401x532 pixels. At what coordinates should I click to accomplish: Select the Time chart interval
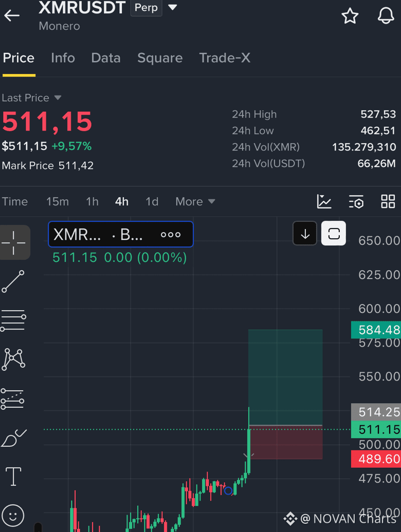[x=15, y=201]
